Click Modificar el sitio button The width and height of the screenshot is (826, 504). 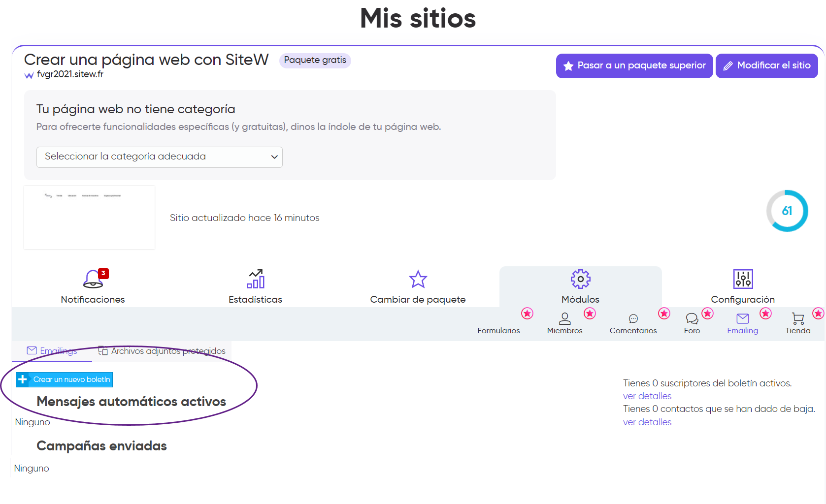(x=767, y=66)
